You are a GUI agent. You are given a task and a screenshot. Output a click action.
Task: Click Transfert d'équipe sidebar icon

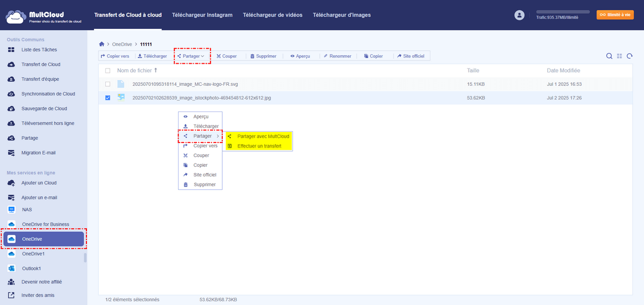click(11, 79)
